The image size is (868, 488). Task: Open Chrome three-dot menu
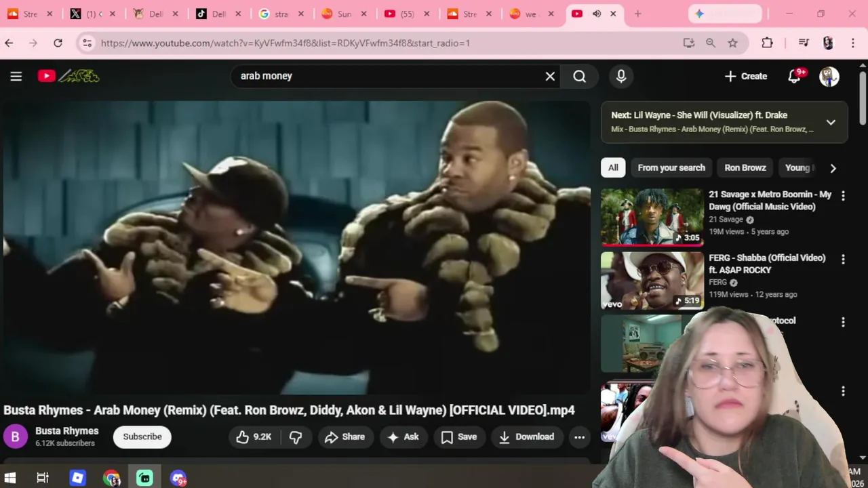point(853,43)
